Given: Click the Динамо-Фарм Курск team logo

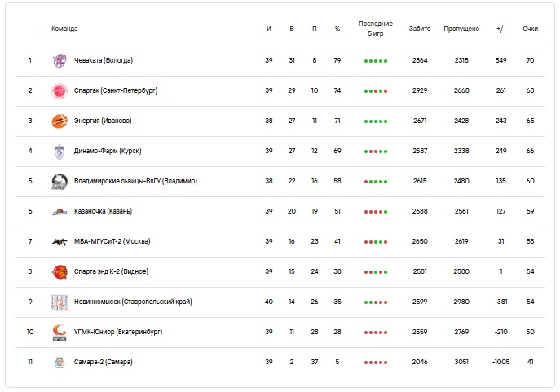Looking at the screenshot, I should [60, 152].
